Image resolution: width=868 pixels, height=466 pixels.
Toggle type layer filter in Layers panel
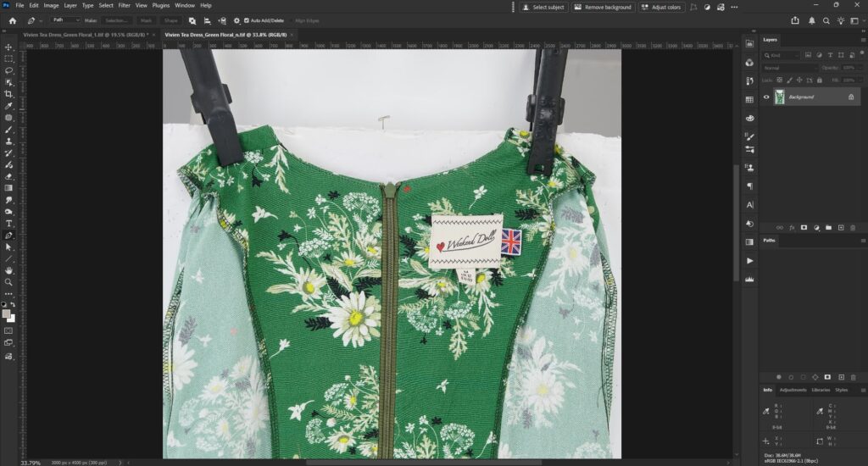(830, 55)
